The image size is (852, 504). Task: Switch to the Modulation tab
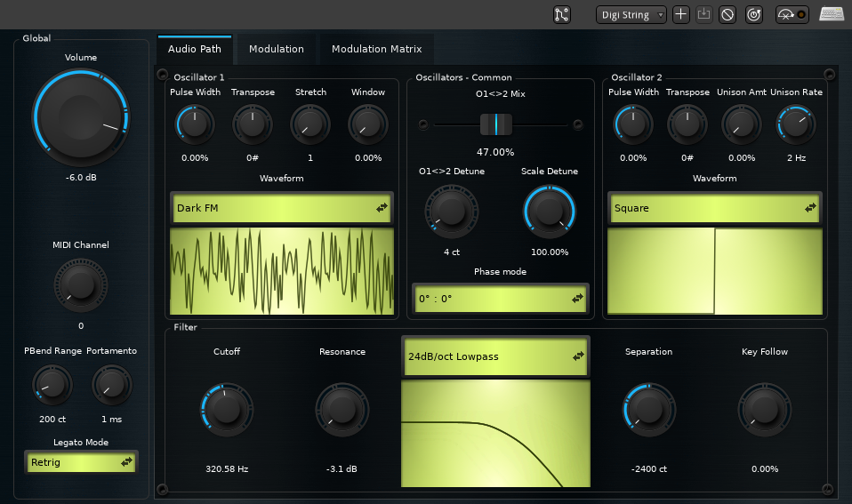click(276, 49)
